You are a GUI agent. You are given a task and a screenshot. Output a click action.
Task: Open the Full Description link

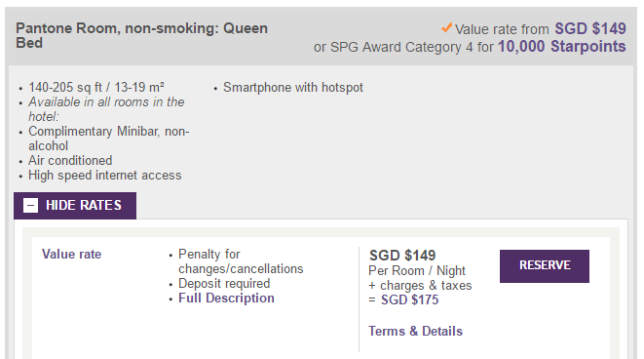click(x=226, y=299)
